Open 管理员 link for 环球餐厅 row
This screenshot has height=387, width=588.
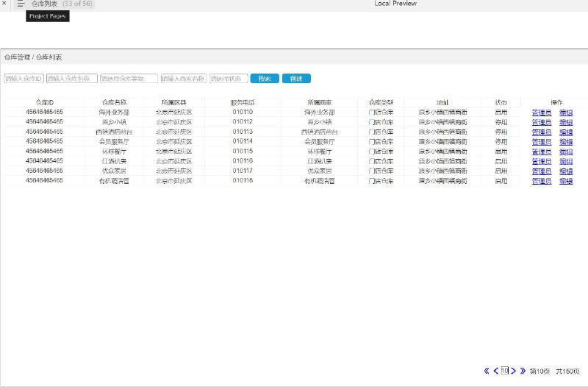point(542,152)
